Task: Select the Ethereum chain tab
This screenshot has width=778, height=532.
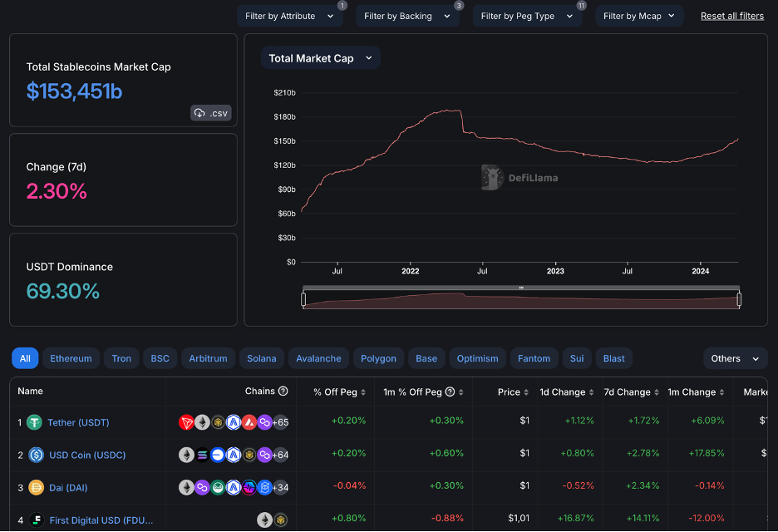Action: [x=71, y=358]
